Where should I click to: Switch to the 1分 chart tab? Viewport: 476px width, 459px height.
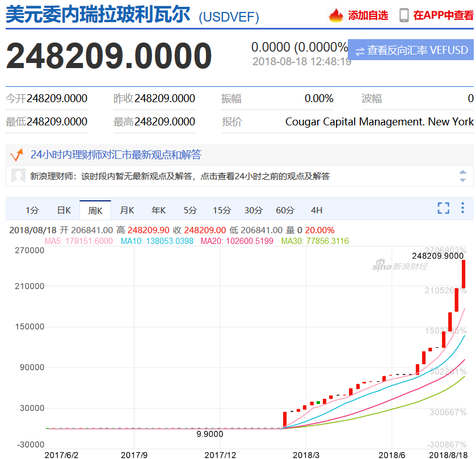(x=32, y=210)
